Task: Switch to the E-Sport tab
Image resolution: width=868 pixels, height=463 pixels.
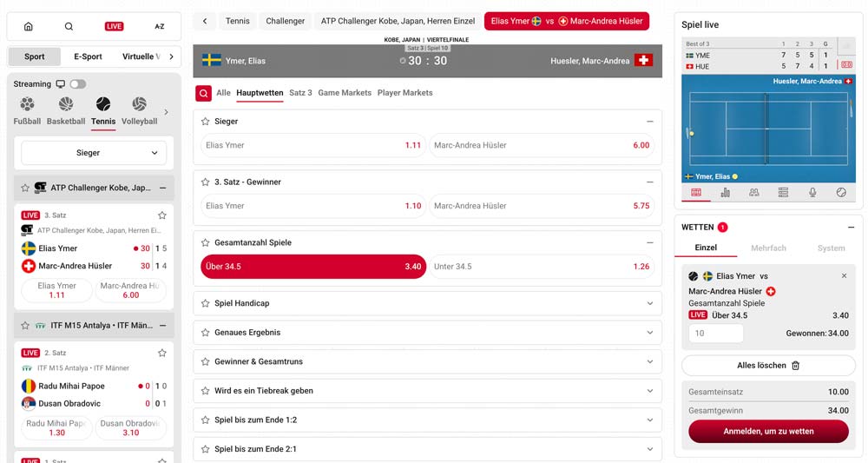Action: pos(88,56)
